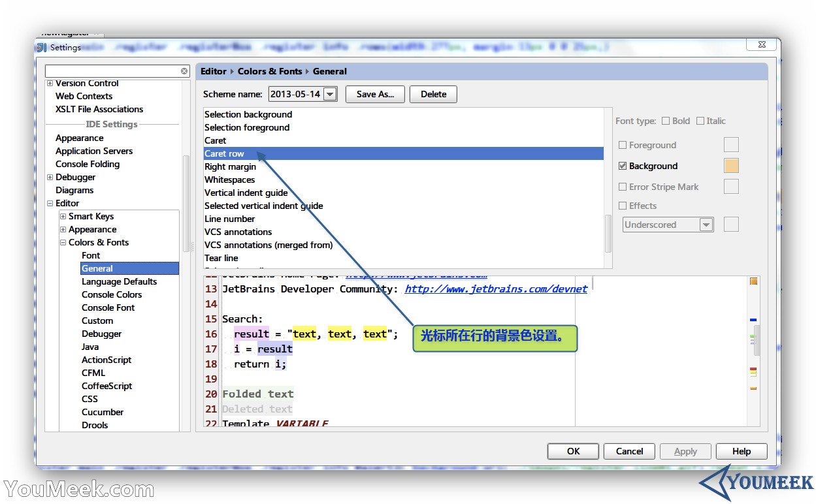Collapse the Colors & Fonts node
Viewport: 816px width, 504px height.
63,242
